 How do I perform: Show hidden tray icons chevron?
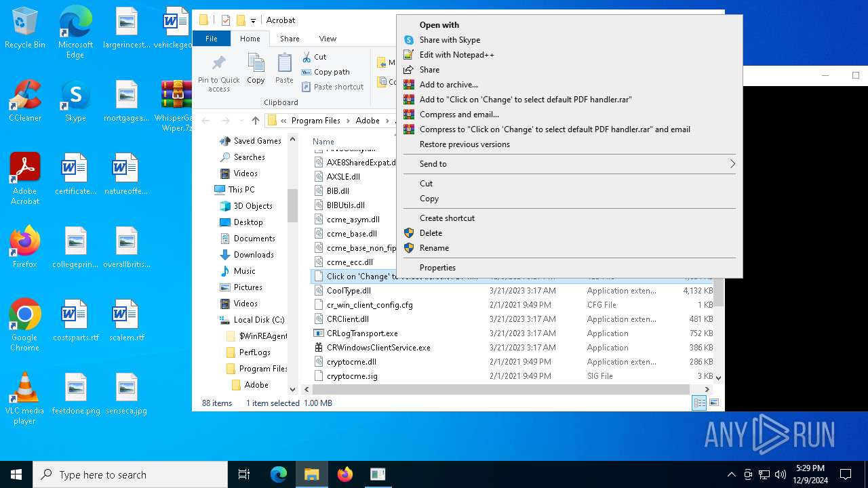tap(731, 474)
